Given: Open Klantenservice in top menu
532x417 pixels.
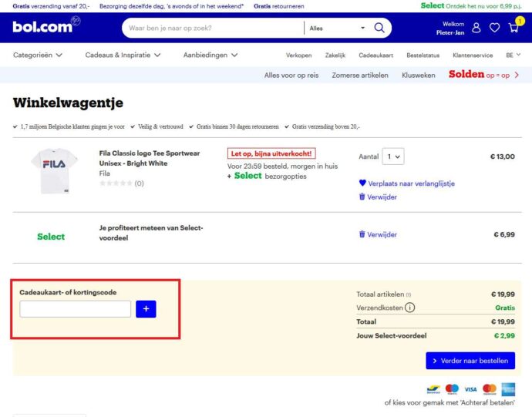Looking at the screenshot, I should [x=473, y=55].
